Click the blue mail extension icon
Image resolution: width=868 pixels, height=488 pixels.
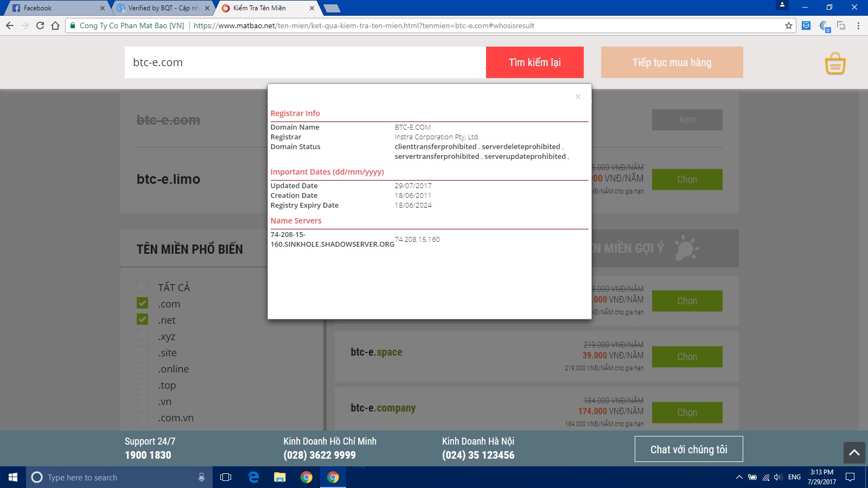tap(806, 25)
